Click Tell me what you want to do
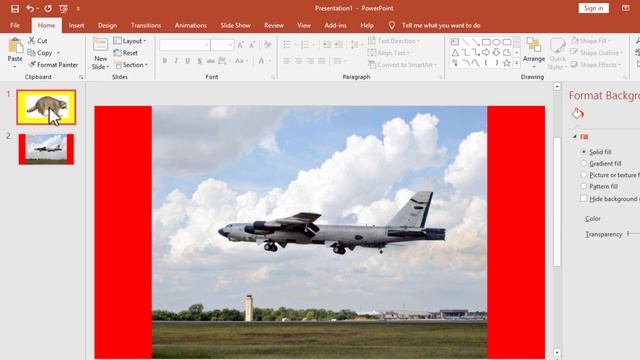This screenshot has height=360, width=640. tap(441, 25)
